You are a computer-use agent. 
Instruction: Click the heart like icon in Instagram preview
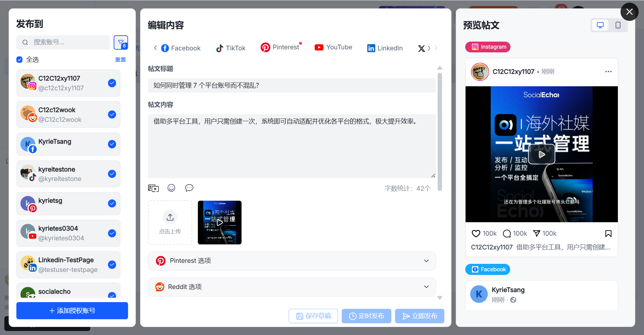point(476,233)
